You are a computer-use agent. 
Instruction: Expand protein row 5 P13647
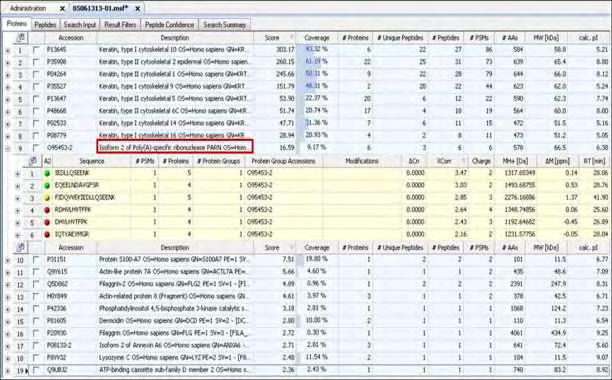(8, 99)
